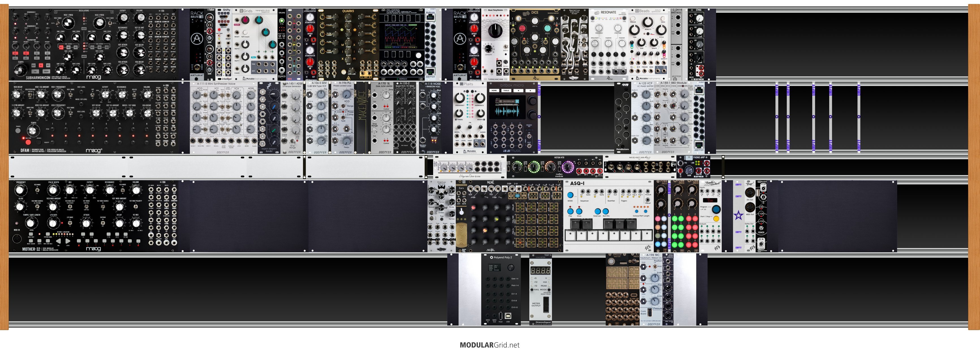
Task: Click the bitbox micro left arrow button
Action: (518, 91)
